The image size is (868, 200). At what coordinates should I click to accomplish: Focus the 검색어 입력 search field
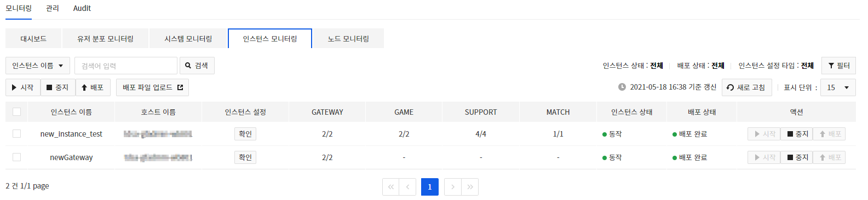pyautogui.click(x=126, y=66)
